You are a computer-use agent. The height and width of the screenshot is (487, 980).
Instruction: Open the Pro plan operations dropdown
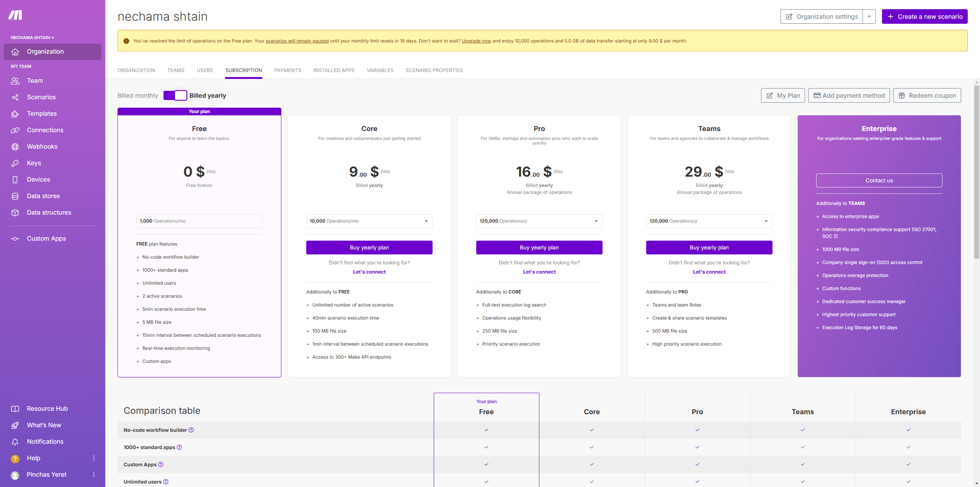click(539, 221)
